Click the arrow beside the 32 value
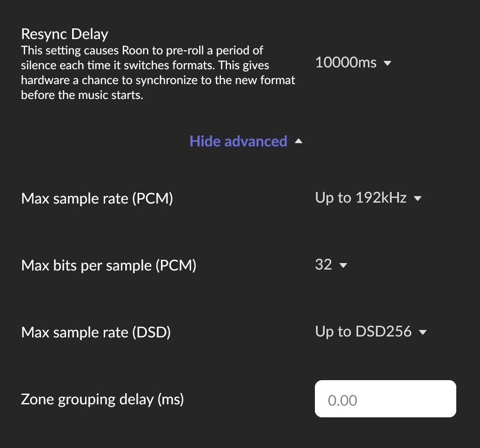This screenshot has height=448, width=480. [x=343, y=266]
